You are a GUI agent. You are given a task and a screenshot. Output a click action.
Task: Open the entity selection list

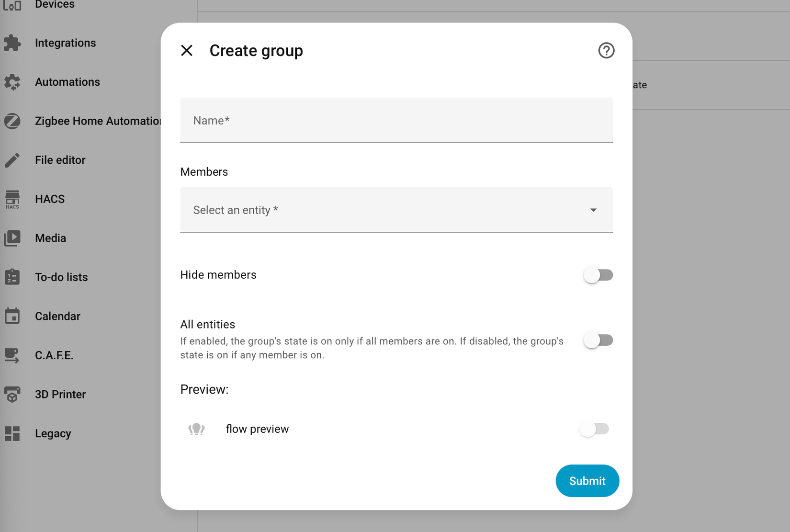tap(396, 210)
